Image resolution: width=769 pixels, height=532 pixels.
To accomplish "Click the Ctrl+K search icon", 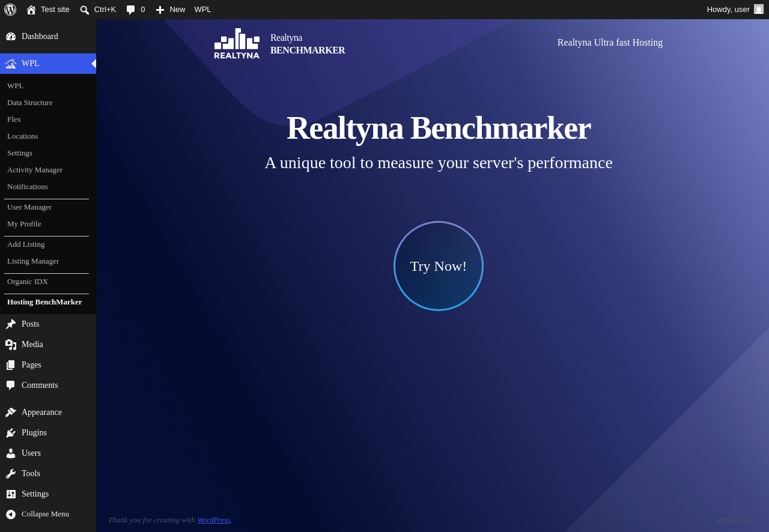I will pyautogui.click(x=85, y=10).
